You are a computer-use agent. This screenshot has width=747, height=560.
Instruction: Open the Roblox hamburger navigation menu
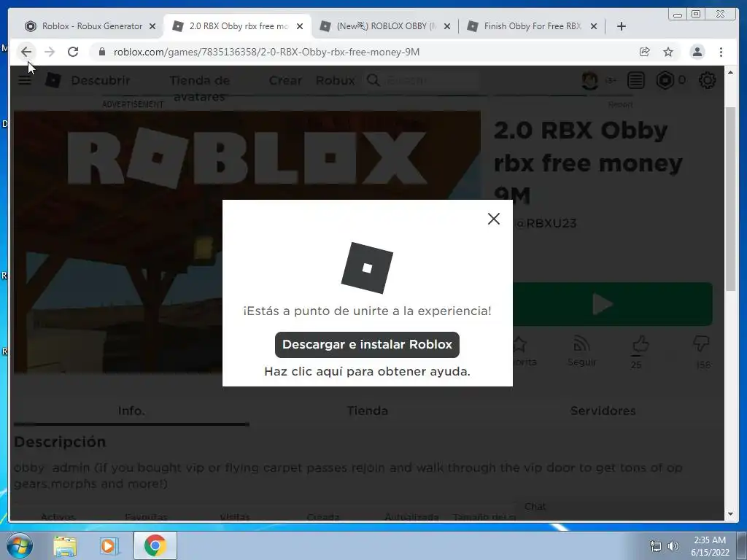point(25,80)
